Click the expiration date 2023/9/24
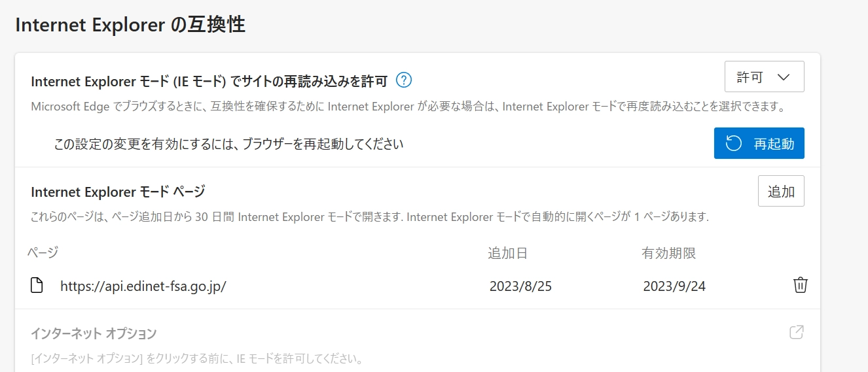Image resolution: width=868 pixels, height=372 pixels. [674, 286]
